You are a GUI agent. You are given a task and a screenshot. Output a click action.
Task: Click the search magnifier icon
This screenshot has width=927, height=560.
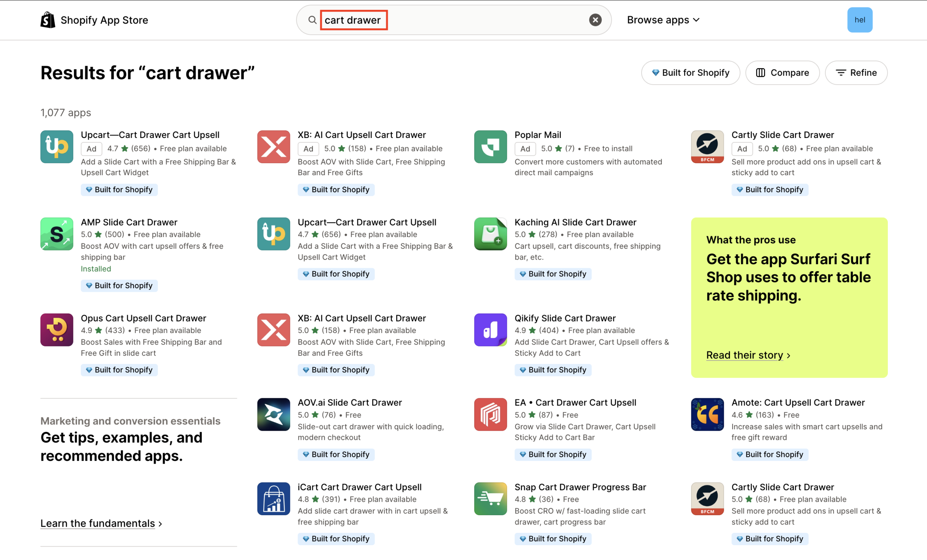[312, 20]
